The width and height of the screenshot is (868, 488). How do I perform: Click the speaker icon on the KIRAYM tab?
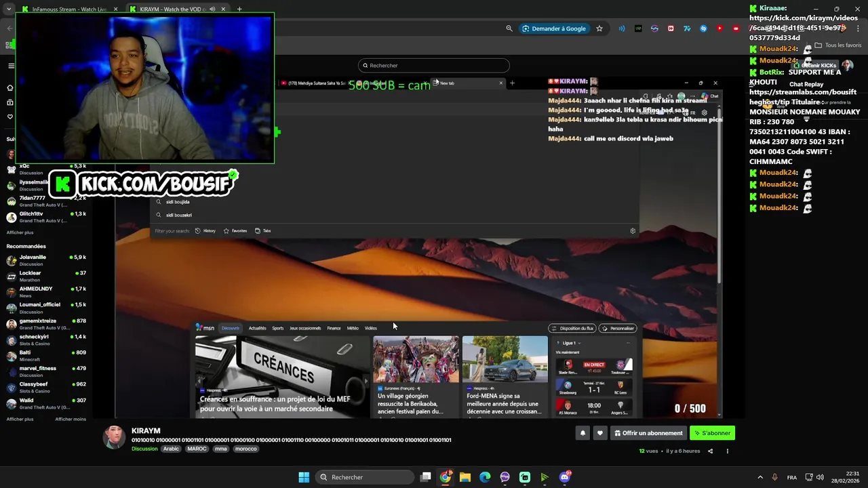[212, 9]
